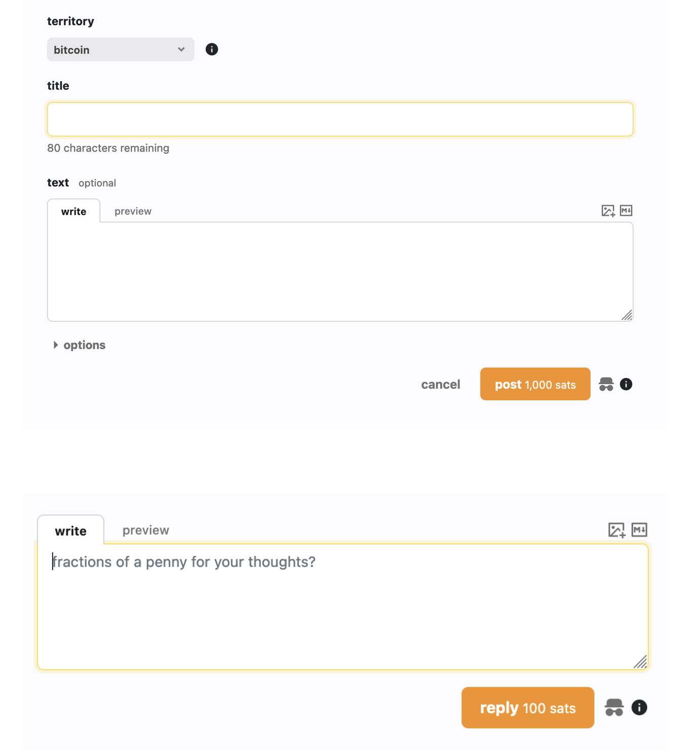Image resolution: width=700 pixels, height=750 pixels.
Task: Click the title input field
Action: point(340,120)
